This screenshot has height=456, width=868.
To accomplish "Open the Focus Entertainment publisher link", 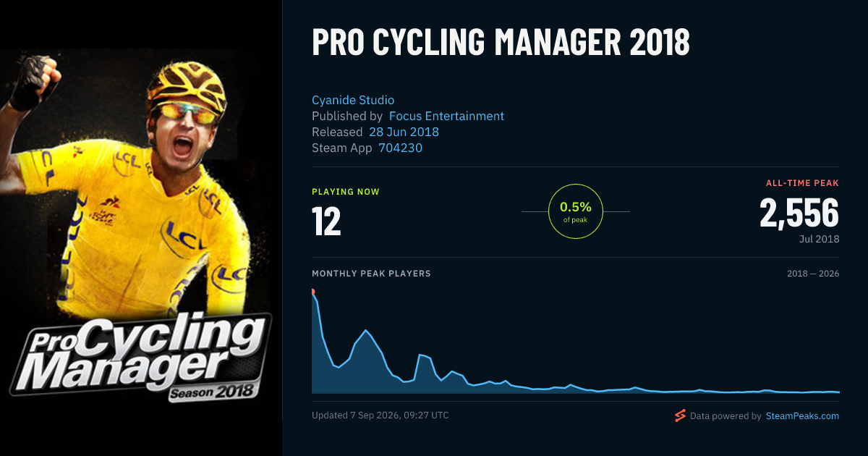I will tap(446, 116).
